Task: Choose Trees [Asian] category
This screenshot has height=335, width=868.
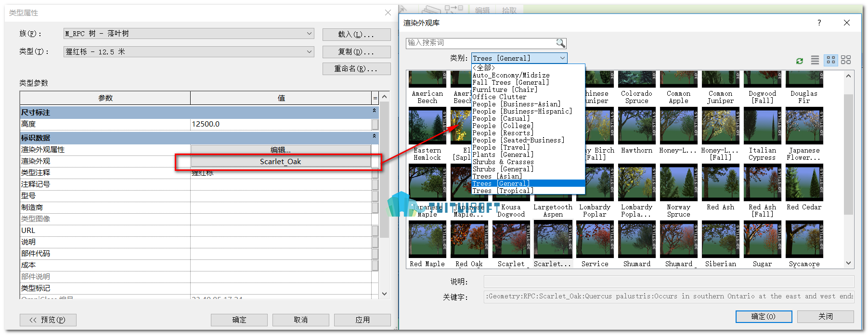Action: tap(528, 176)
